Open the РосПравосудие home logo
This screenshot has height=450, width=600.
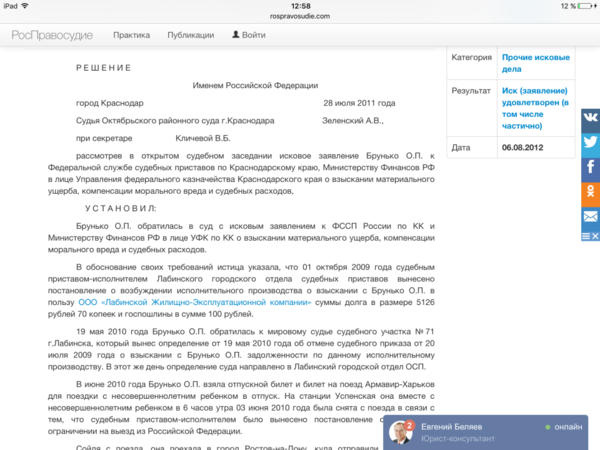click(x=52, y=35)
